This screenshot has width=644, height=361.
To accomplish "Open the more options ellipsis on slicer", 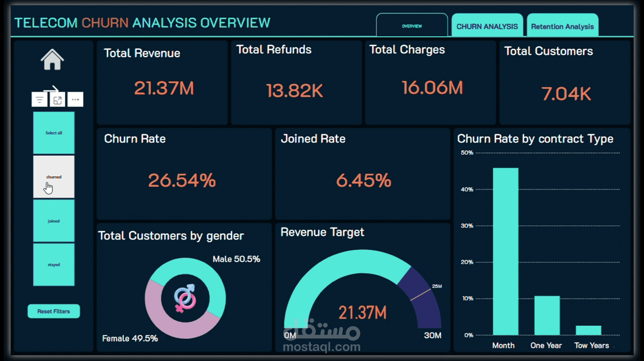I will (75, 100).
